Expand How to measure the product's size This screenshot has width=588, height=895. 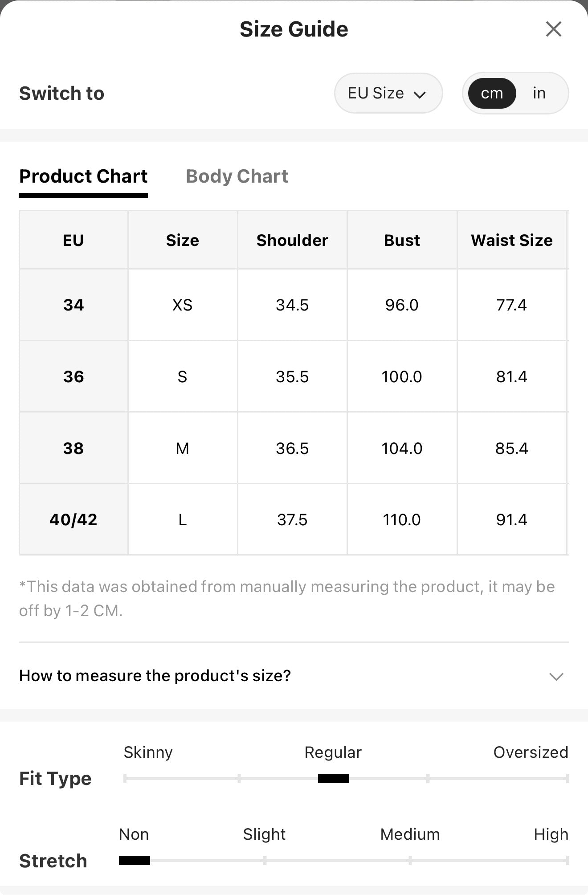[x=294, y=676]
